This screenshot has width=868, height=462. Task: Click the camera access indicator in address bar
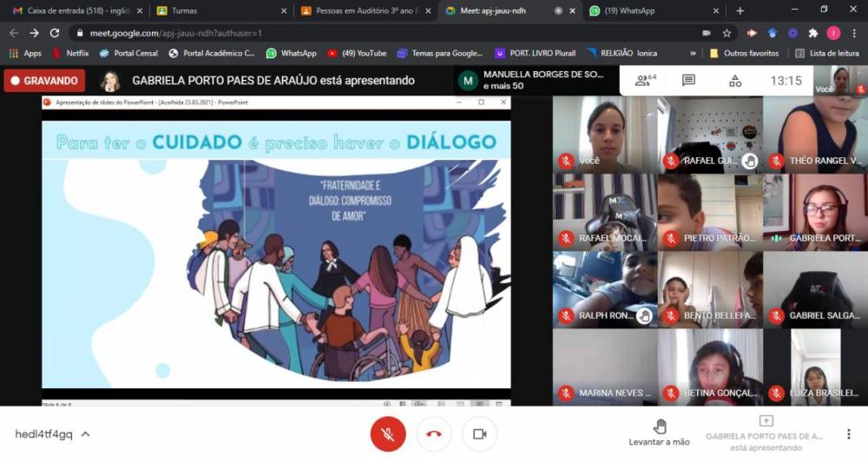(x=706, y=33)
